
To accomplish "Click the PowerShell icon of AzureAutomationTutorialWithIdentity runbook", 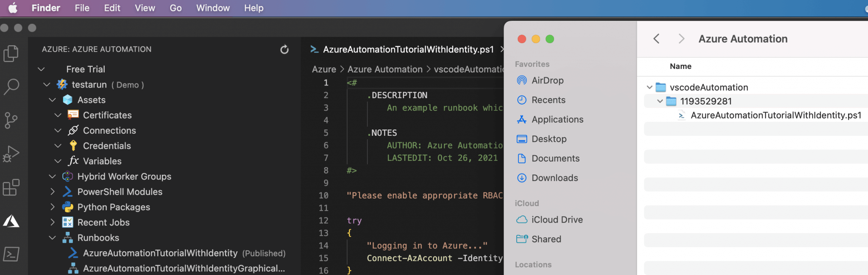I will (x=73, y=253).
